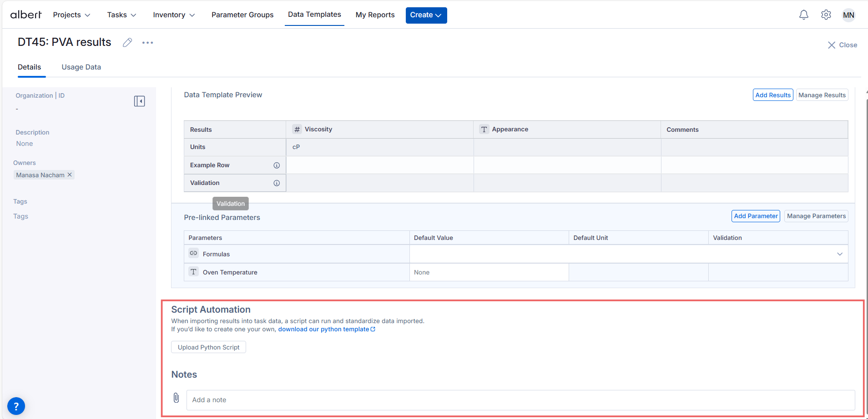Remove Manasa Nacham from owners
This screenshot has width=868, height=419.
click(x=70, y=175)
